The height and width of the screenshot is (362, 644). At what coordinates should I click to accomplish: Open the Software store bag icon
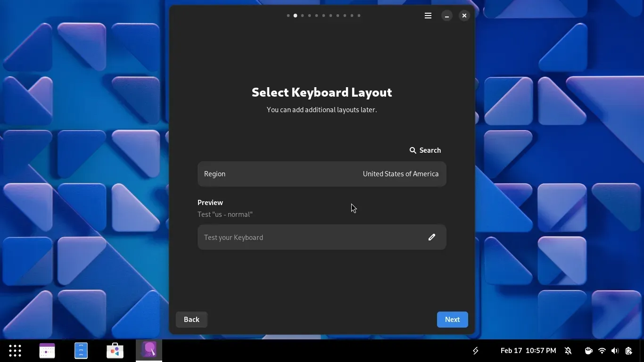(x=115, y=351)
